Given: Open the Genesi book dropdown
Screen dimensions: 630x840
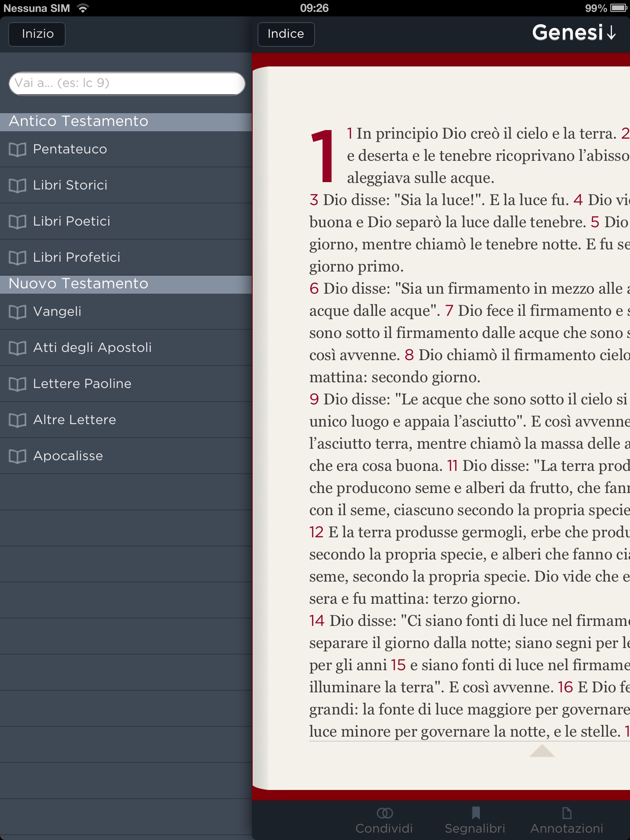Looking at the screenshot, I should coord(574,33).
